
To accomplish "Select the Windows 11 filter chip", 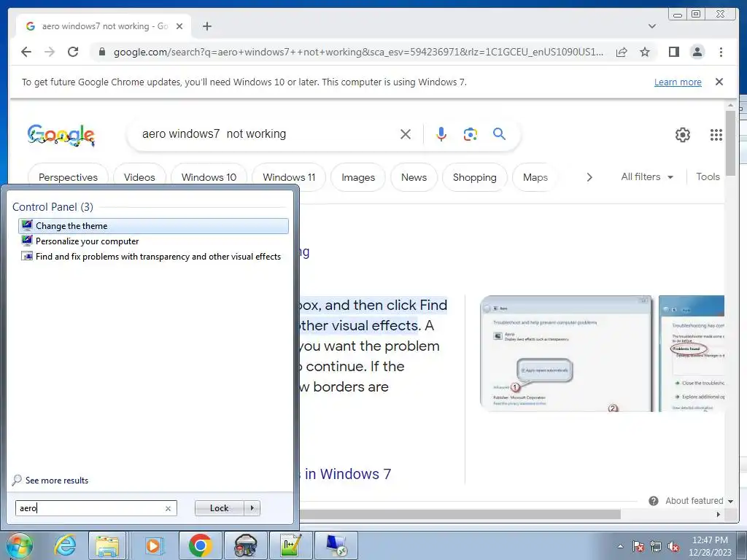I will pos(289,177).
